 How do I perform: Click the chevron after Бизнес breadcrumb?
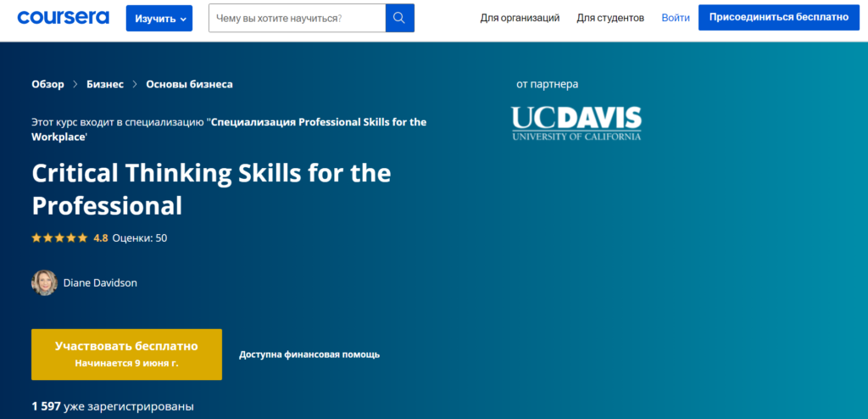[x=135, y=84]
